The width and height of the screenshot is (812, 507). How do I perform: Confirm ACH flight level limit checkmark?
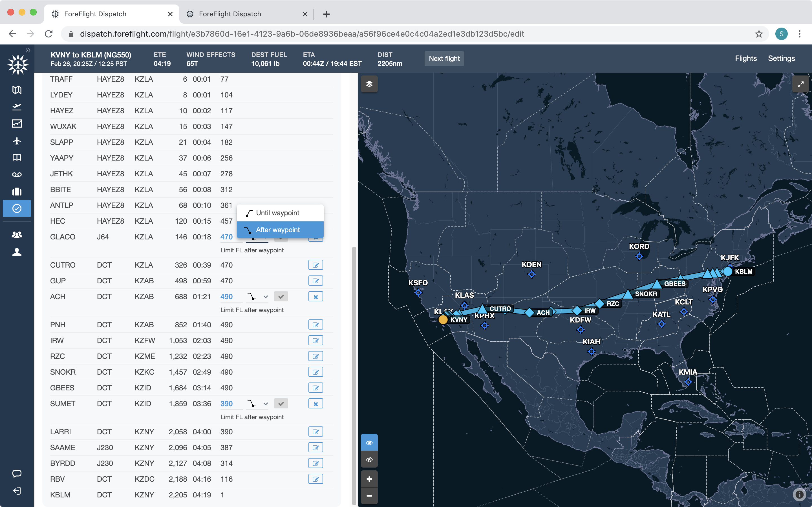click(x=281, y=296)
